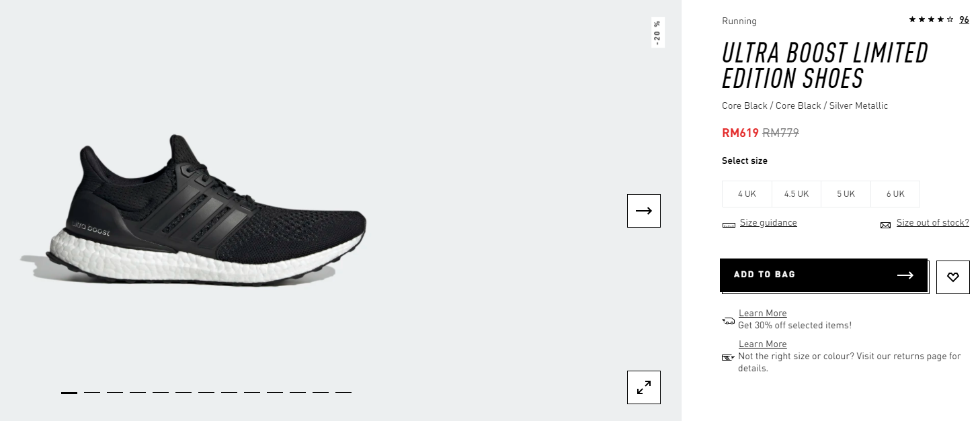Choose size 4.5 UK

click(797, 194)
